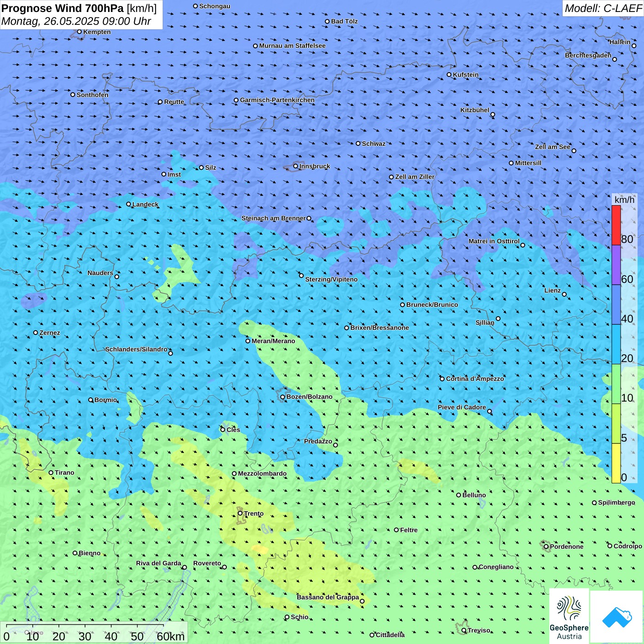Click the 'Bad Tölz' label
The height and width of the screenshot is (644, 644).
[344, 21]
